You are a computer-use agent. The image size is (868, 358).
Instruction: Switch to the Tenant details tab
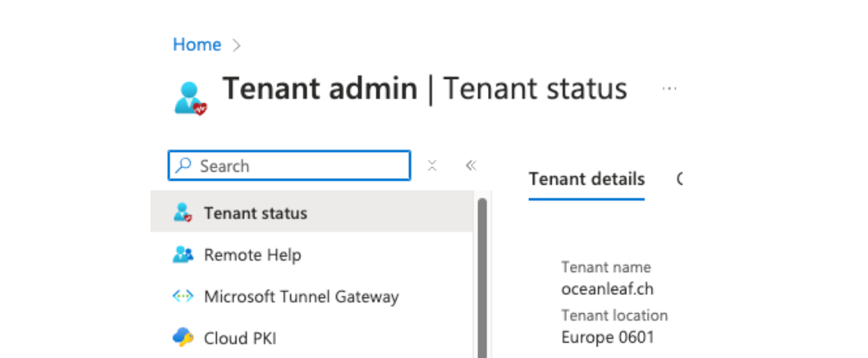(x=586, y=179)
